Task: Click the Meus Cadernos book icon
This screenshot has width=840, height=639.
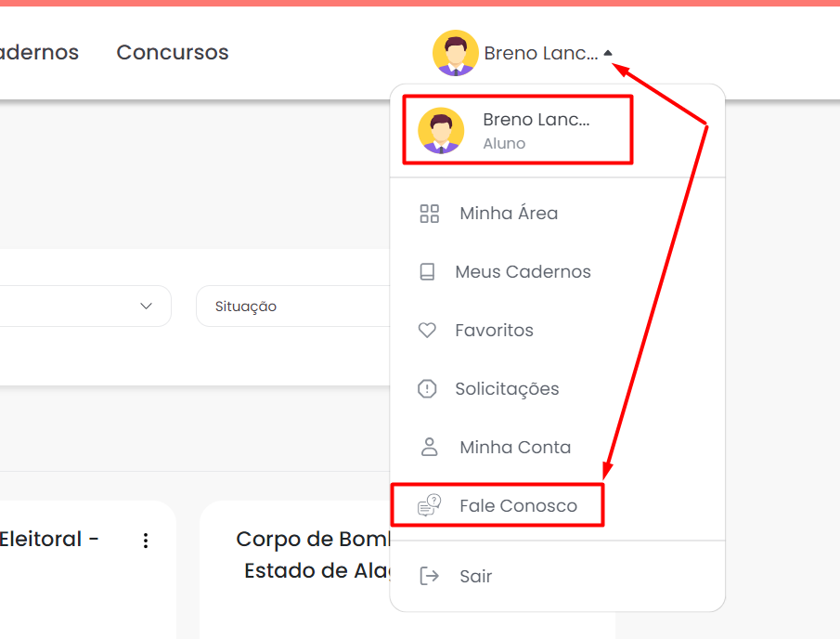Action: click(427, 272)
